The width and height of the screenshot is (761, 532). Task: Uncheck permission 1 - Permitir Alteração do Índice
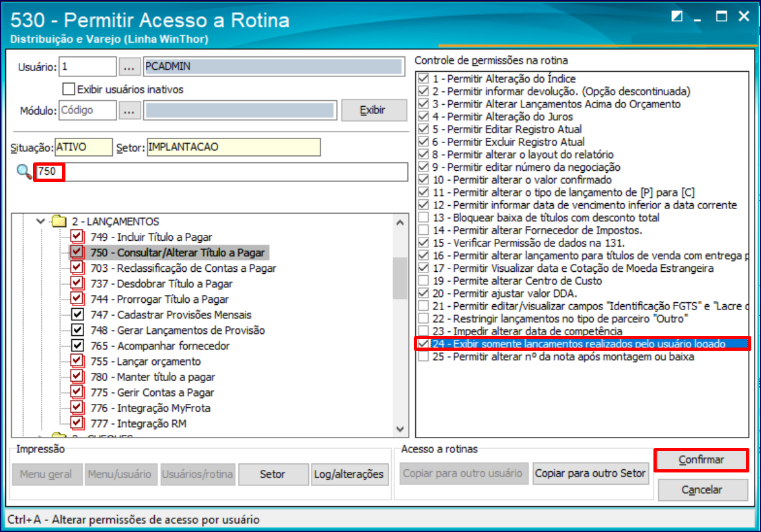424,78
